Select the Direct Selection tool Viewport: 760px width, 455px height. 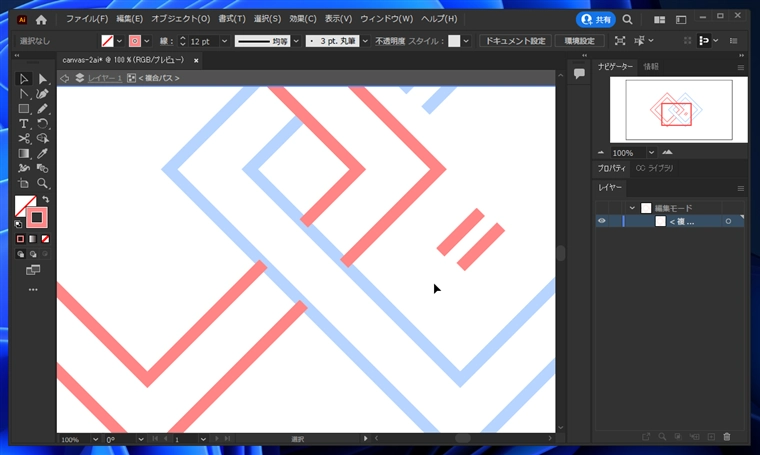43,78
